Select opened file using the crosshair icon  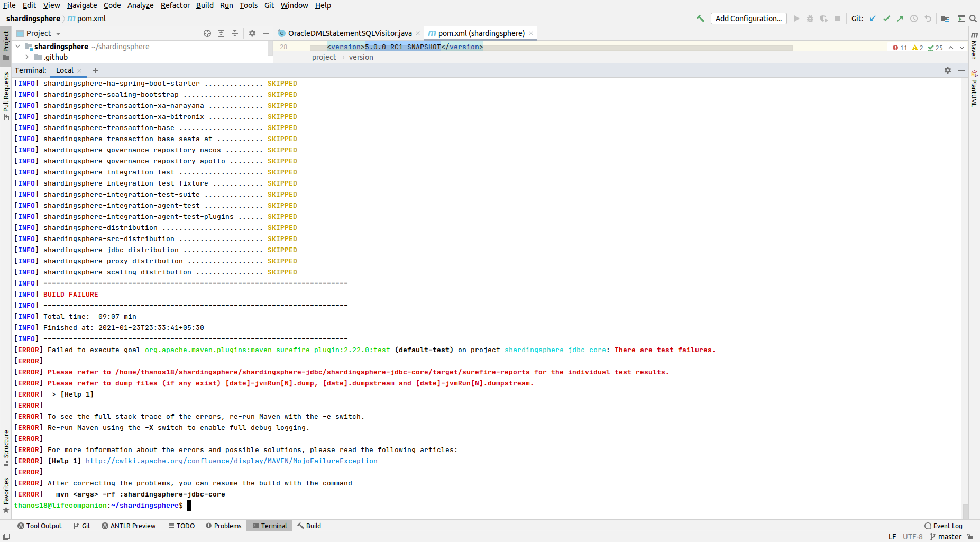point(207,33)
